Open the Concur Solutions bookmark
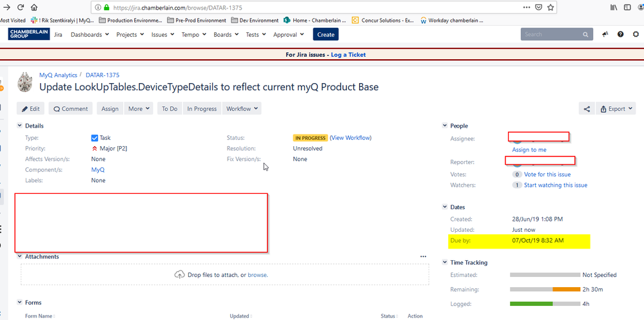 pos(383,20)
